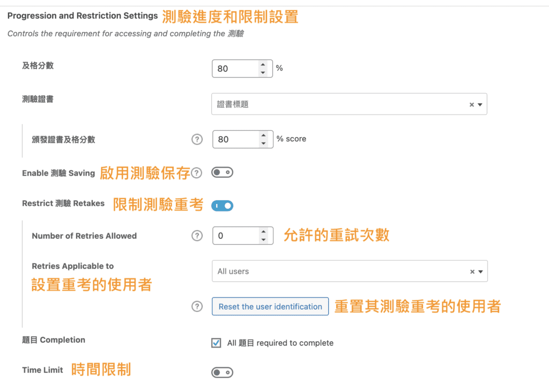Open help tooltip for Enable 測驗 Saving
The width and height of the screenshot is (549, 392).
(197, 173)
